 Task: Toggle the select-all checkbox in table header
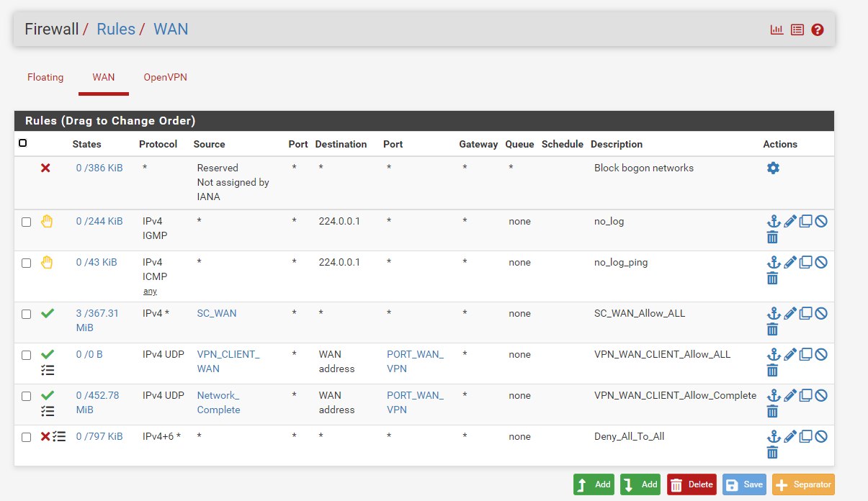point(23,143)
